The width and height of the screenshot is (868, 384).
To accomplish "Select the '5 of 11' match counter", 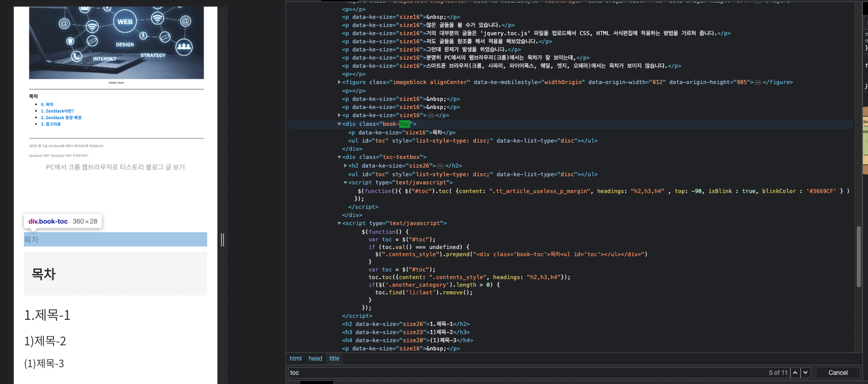I will 778,373.
